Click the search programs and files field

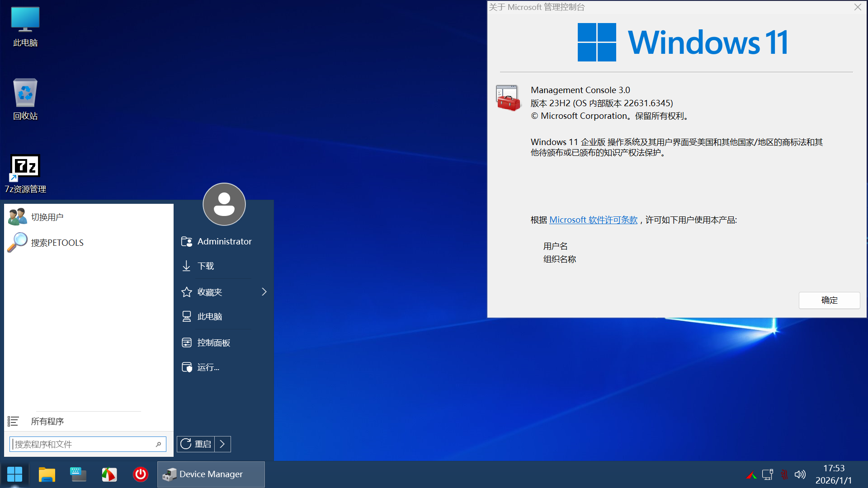click(x=84, y=444)
